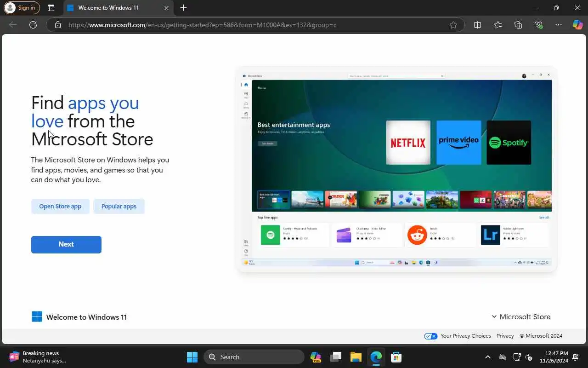Click the browser back arrow

(13, 25)
